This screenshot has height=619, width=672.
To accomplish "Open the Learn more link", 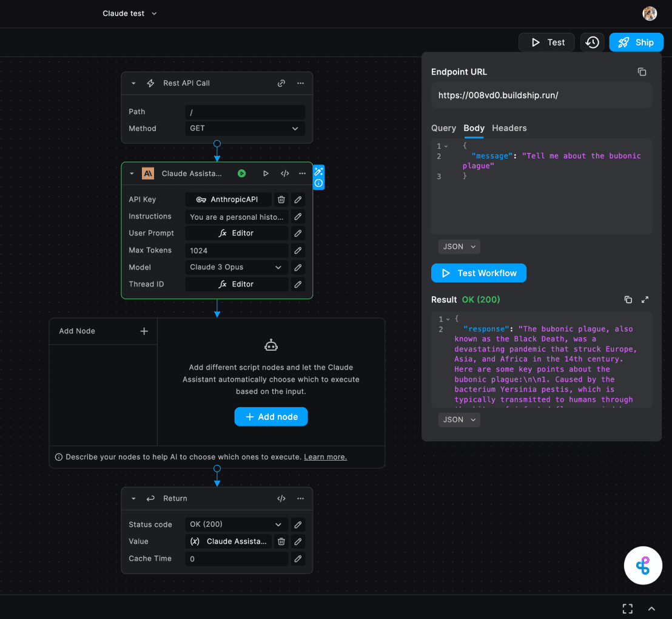I will point(325,457).
